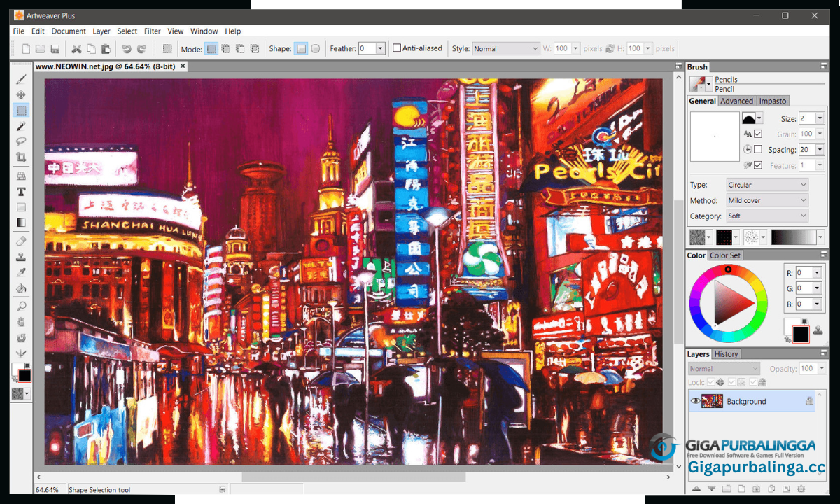Click the R color value field
The image size is (840, 504).
[802, 273]
